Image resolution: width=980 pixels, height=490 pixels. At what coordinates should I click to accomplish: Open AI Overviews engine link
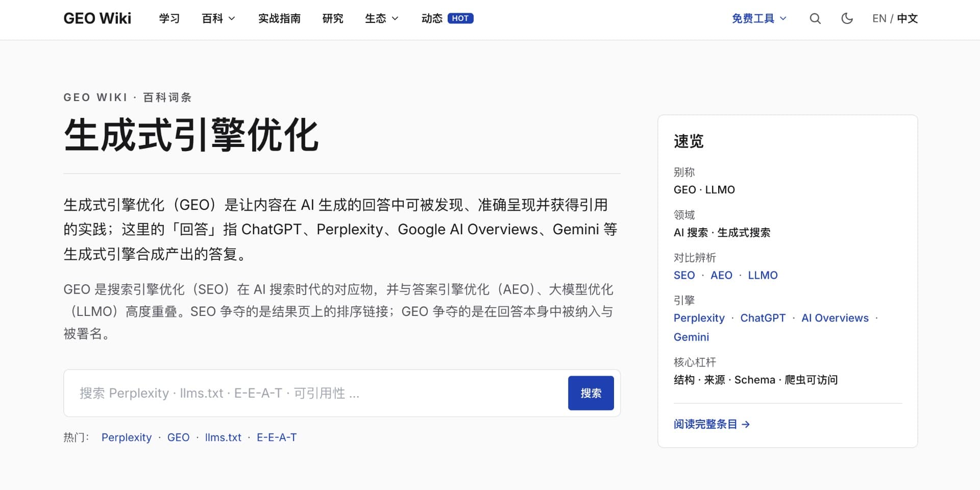(x=835, y=318)
